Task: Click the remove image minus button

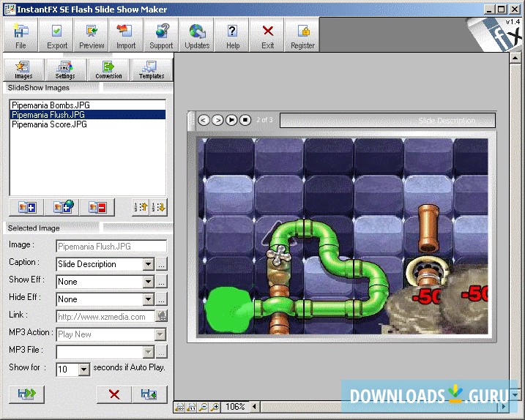Action: coord(97,208)
